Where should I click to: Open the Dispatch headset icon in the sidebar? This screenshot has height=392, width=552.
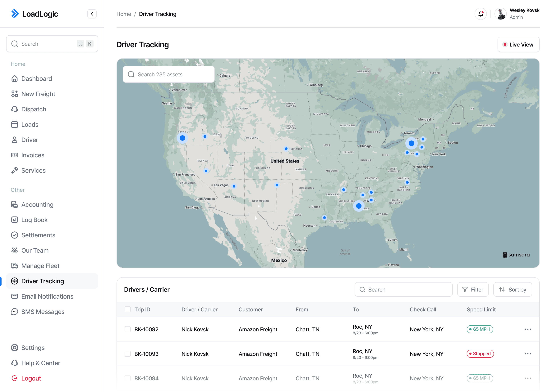point(15,109)
